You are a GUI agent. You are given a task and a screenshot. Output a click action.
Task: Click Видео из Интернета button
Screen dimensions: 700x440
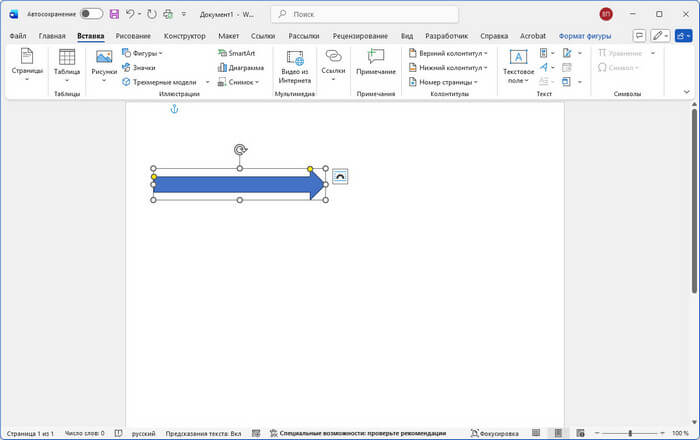point(294,66)
